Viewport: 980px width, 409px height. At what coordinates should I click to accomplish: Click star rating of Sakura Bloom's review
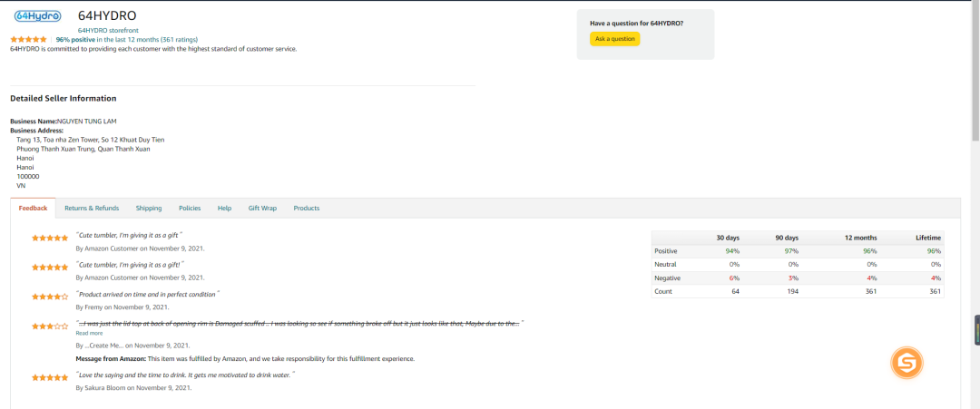click(x=50, y=378)
